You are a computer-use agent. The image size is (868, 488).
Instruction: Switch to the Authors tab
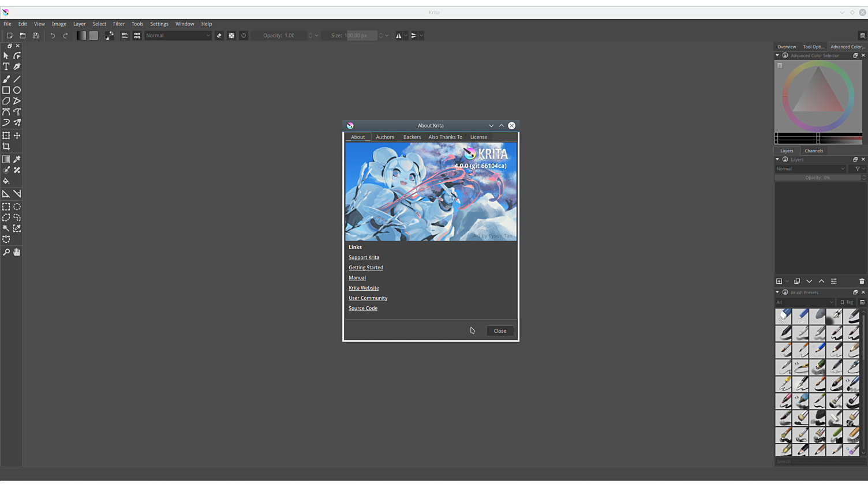[x=384, y=137]
